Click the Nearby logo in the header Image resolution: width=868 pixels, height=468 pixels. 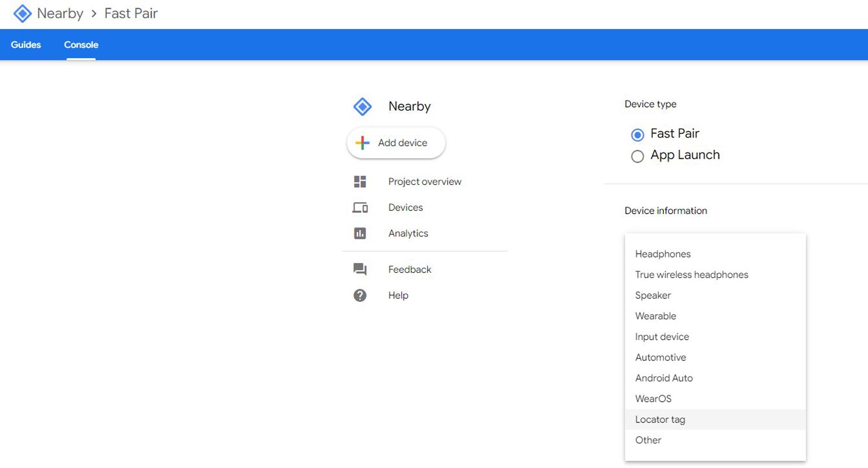(x=22, y=13)
